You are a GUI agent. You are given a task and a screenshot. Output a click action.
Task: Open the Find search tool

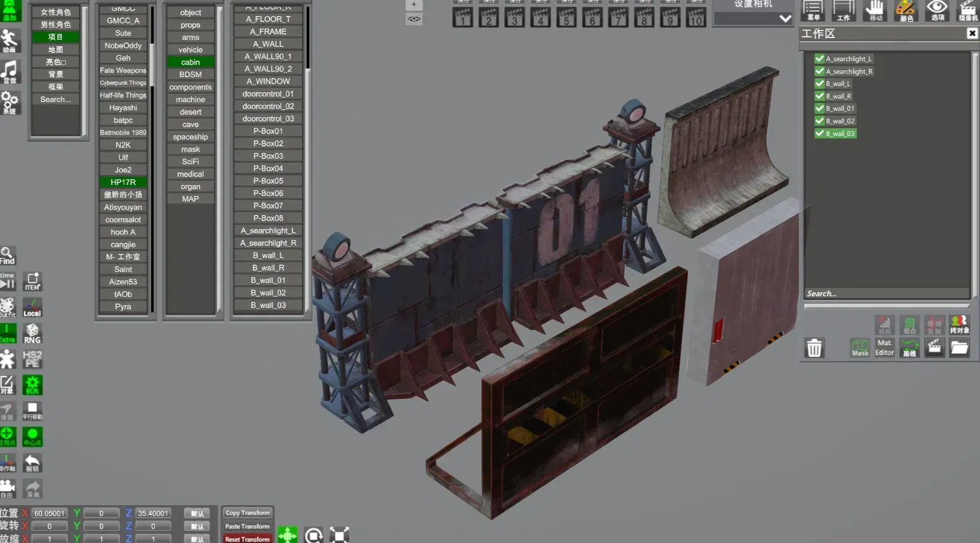pos(7,255)
